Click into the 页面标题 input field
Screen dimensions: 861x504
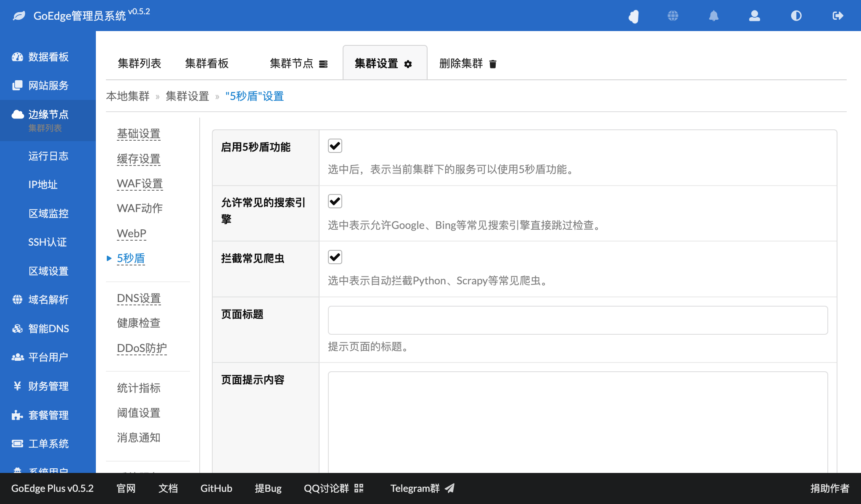[x=578, y=320]
